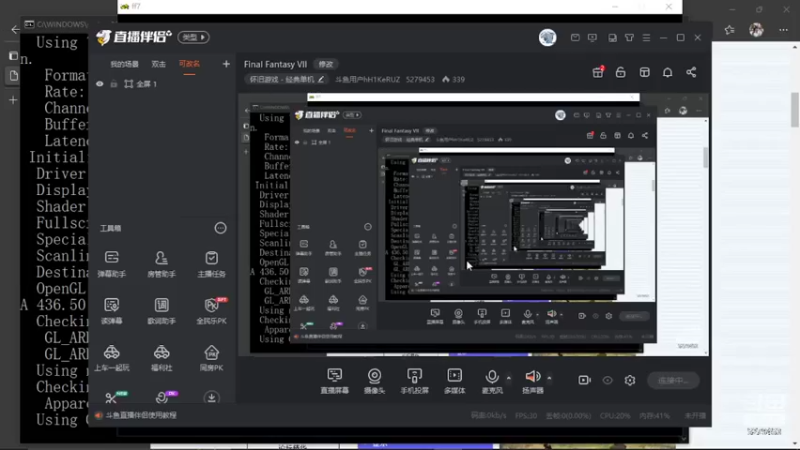800x450 pixels.
Task: Mute the 麦克风 microphone
Action: coord(492,381)
